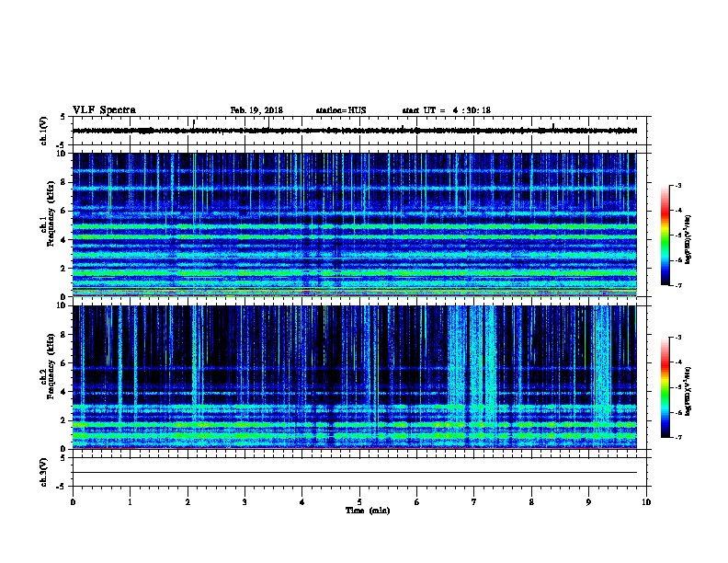The width and height of the screenshot is (728, 563).
Task: Click the "station=HUS" label
Action: pos(341,110)
